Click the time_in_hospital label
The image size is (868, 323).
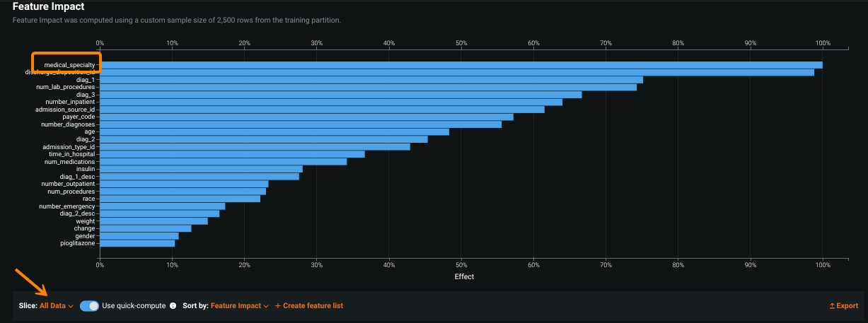coord(71,154)
